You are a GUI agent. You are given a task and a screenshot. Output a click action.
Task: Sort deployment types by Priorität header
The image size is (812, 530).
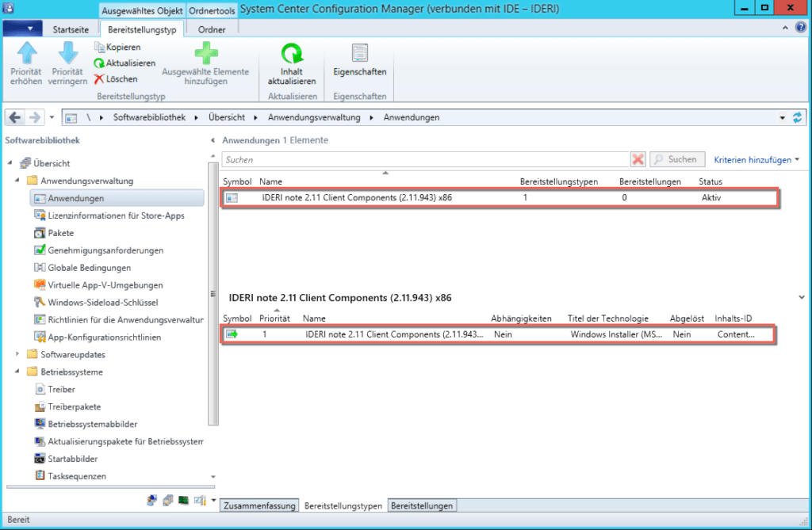pos(274,318)
